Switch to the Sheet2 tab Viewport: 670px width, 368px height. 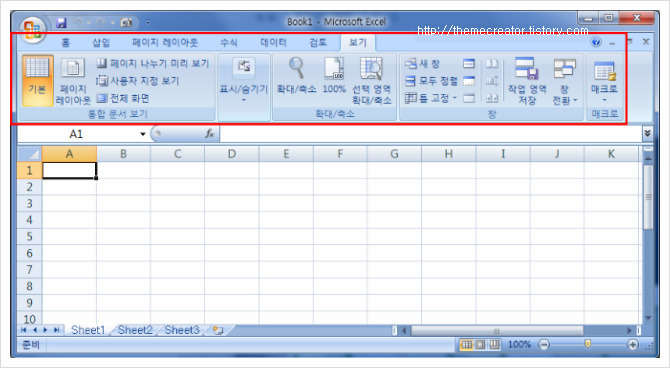(x=135, y=330)
